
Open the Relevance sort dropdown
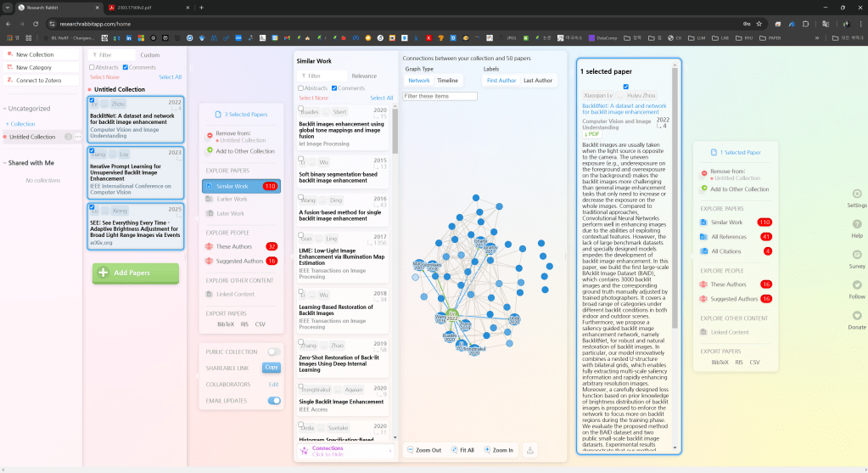tap(364, 76)
